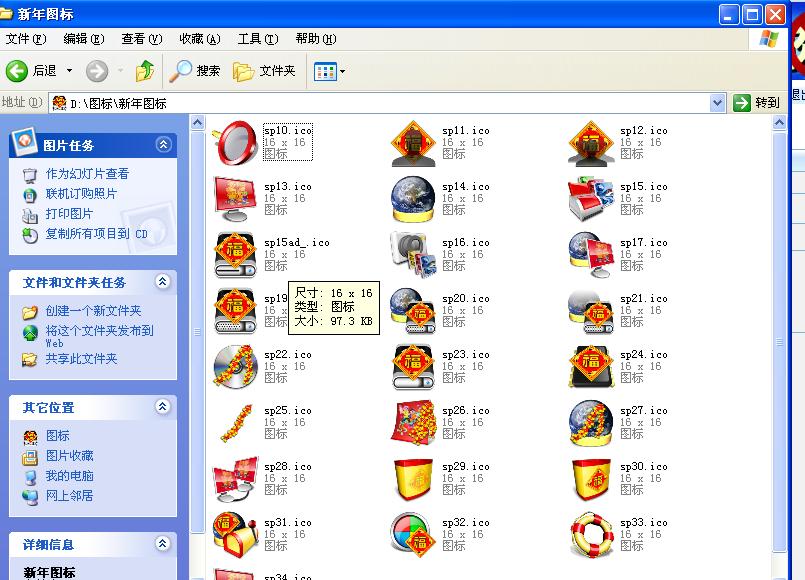
Task: Collapse the 文件和文件夹任务 panel
Action: pyautogui.click(x=163, y=282)
